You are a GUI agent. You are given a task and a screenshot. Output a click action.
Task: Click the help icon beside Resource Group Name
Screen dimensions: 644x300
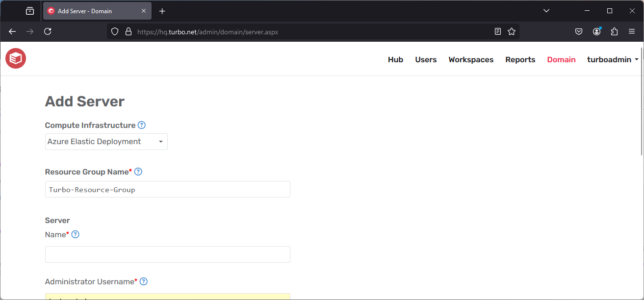click(x=138, y=172)
